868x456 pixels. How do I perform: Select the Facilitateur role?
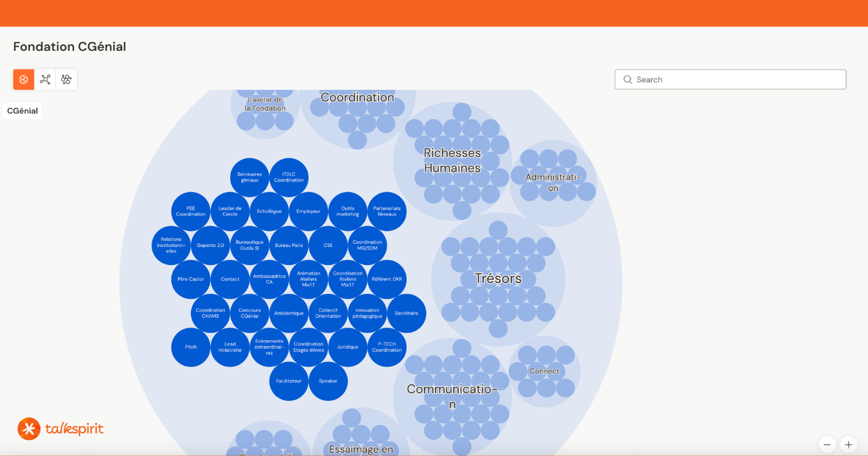coord(289,381)
